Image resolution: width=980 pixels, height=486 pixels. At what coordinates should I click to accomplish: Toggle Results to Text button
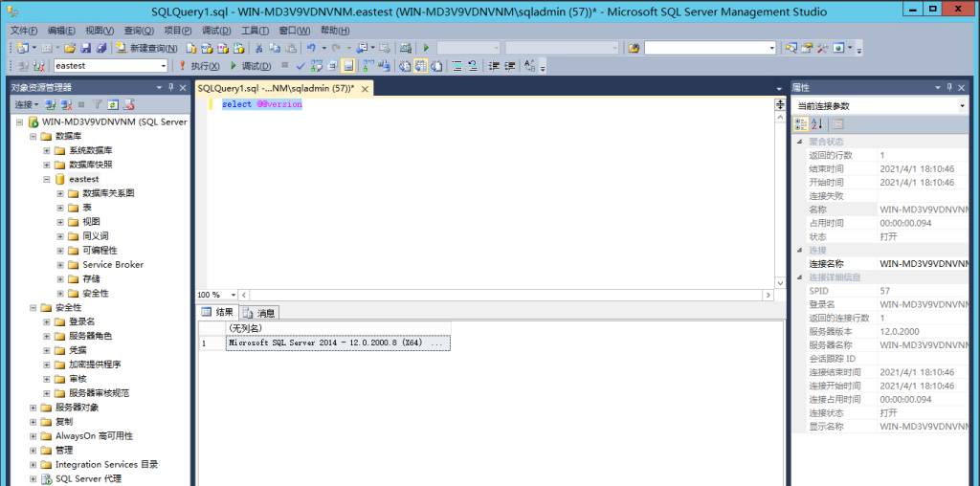(x=405, y=66)
